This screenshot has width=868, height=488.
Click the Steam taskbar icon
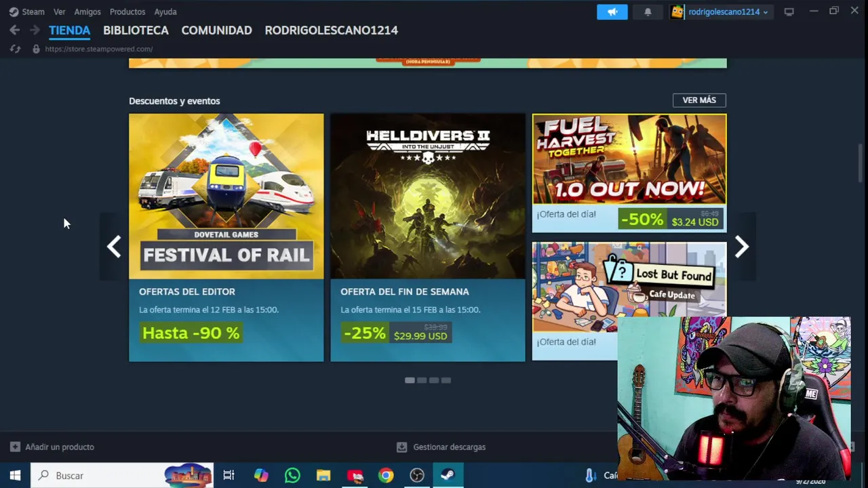pos(448,475)
